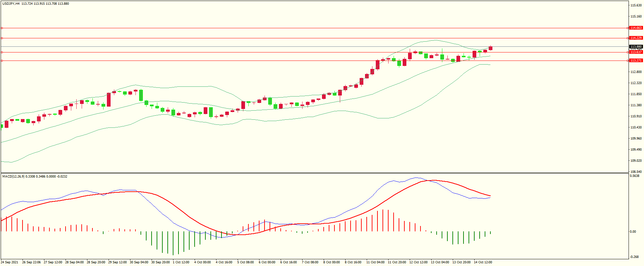Image resolution: width=644 pixels, height=266 pixels.
Task: Click the 14 Oct 12:00 time label
Action: point(483,262)
